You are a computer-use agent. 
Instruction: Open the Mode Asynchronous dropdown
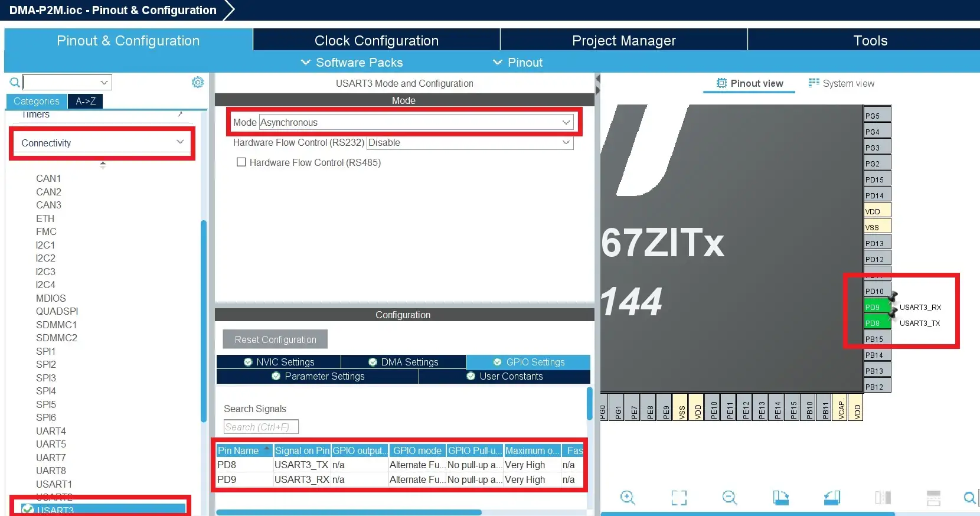(x=416, y=122)
